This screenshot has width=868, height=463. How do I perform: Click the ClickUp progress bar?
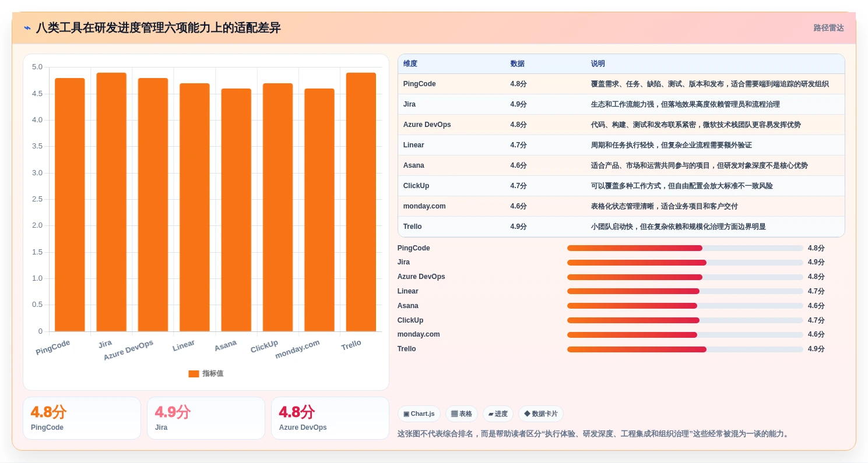[685, 320]
